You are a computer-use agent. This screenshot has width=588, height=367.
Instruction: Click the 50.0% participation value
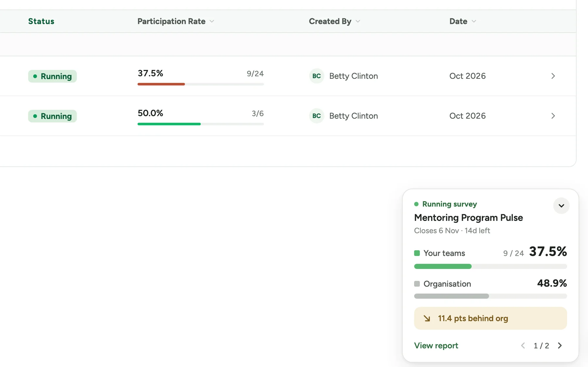click(x=150, y=113)
